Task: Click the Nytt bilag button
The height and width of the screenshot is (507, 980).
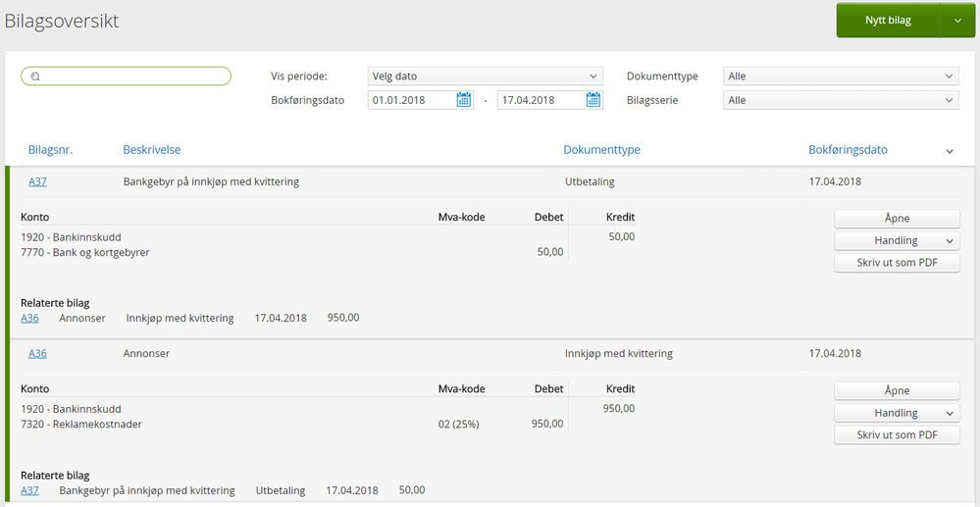Action: (888, 21)
